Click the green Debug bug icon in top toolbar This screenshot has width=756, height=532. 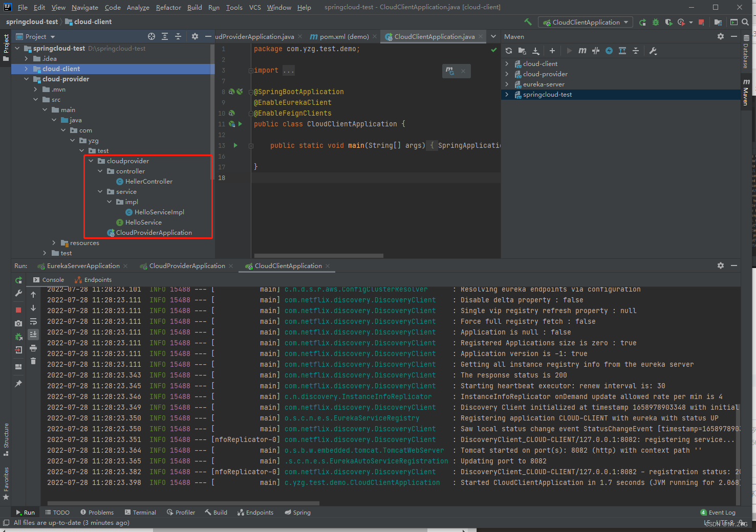click(x=656, y=22)
